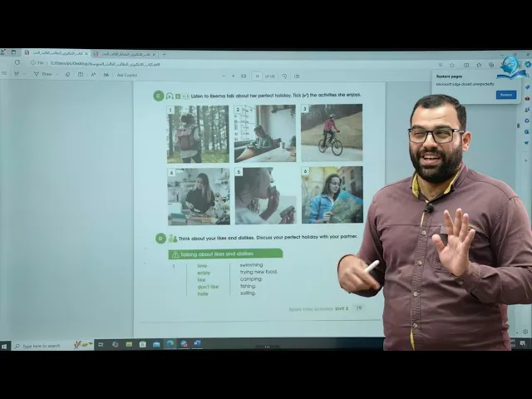Click photo 5 of woman eating

265,196
